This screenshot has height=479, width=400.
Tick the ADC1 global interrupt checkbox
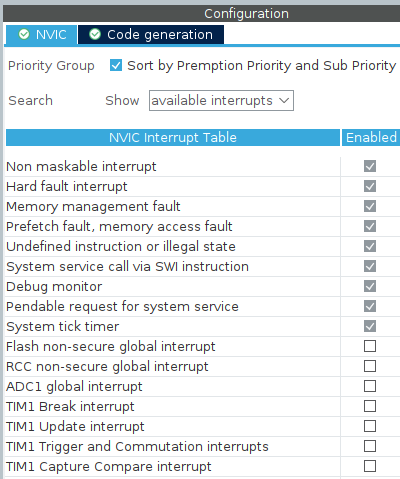370,386
